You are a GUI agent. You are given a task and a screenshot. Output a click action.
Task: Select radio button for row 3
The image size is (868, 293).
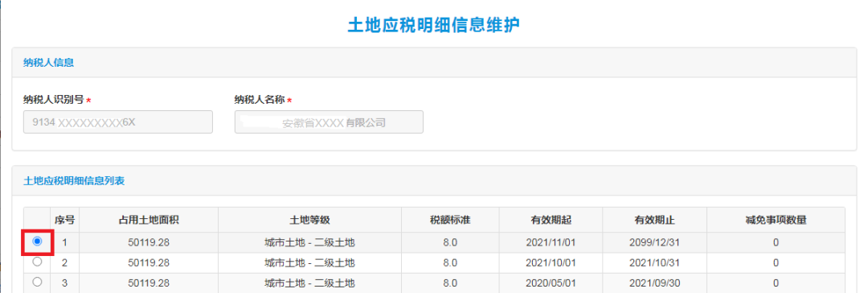[37, 282]
